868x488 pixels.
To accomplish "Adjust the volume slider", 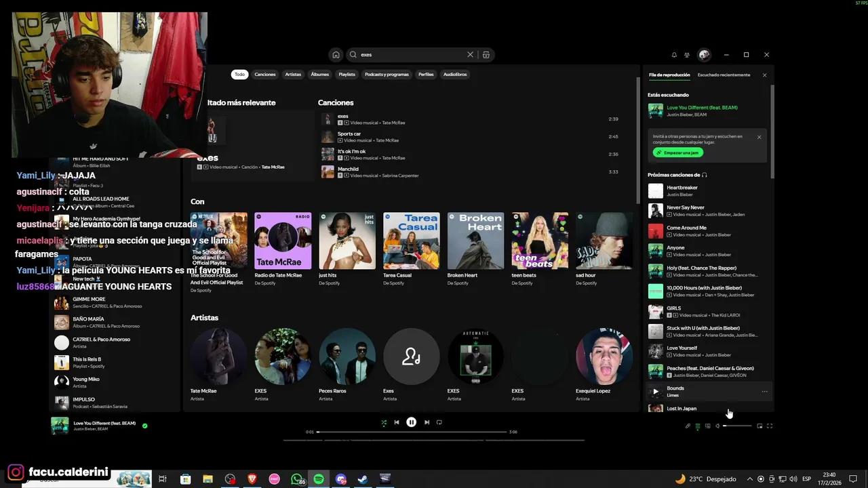I will tap(737, 426).
